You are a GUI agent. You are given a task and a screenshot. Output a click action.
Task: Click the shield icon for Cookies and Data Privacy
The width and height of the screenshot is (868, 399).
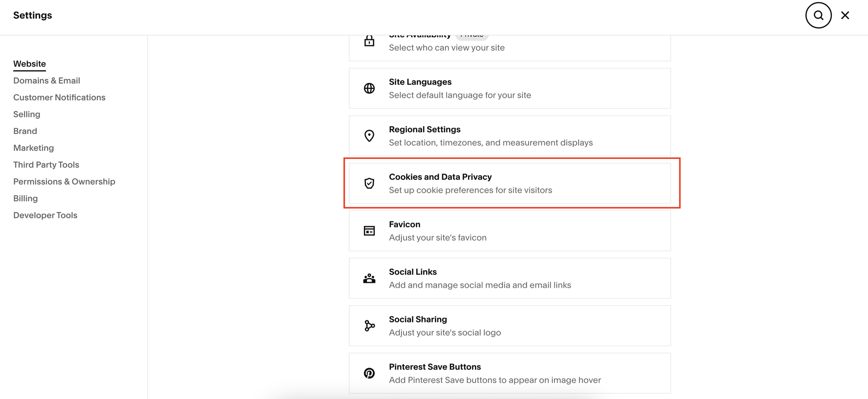(x=369, y=183)
